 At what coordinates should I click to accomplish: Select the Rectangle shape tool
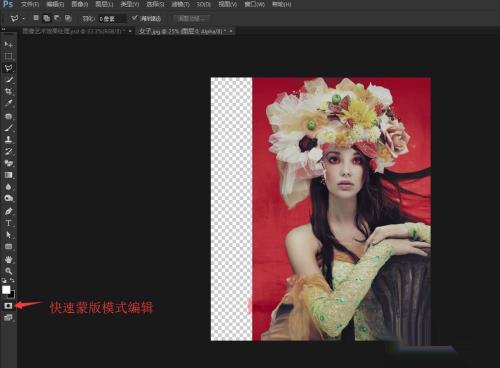point(8,247)
